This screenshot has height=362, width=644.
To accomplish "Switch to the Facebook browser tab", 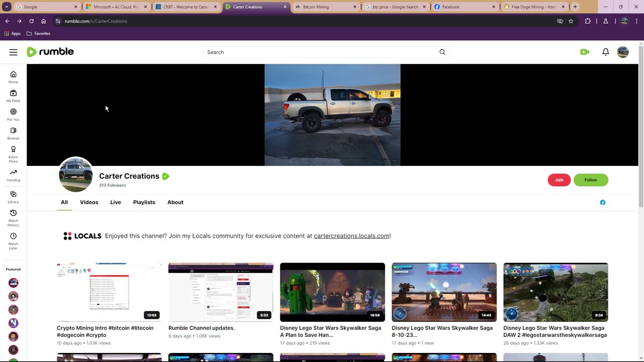I will tap(464, 7).
